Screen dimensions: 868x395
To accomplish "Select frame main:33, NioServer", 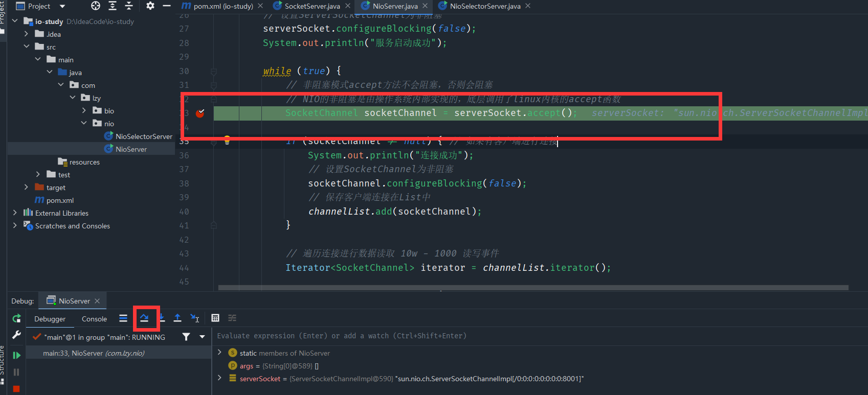I will coord(119,353).
